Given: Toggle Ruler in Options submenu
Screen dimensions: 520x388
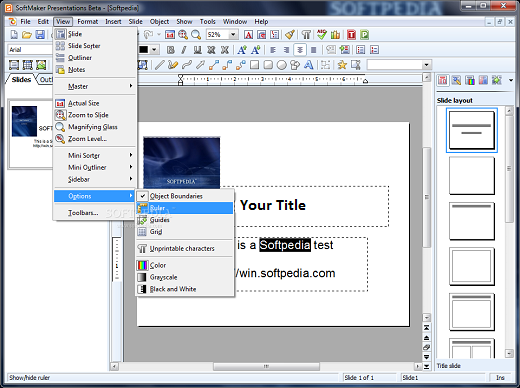Looking at the screenshot, I should coord(185,208).
